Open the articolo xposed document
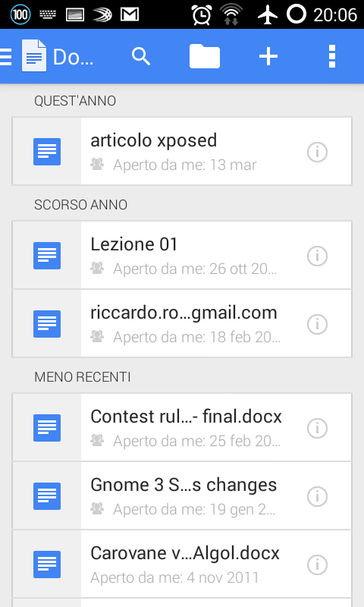The width and height of the screenshot is (364, 607). [x=182, y=151]
